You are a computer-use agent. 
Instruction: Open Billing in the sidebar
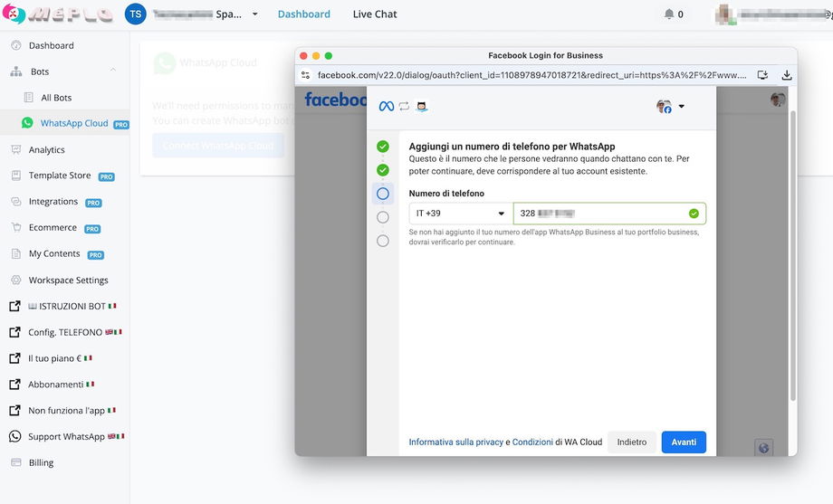pos(41,462)
